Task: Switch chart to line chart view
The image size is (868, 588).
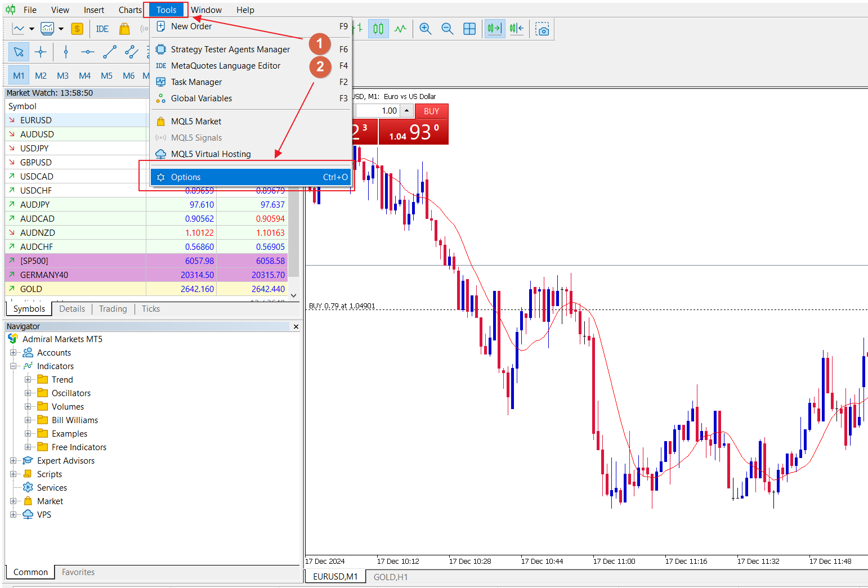Action: [400, 29]
